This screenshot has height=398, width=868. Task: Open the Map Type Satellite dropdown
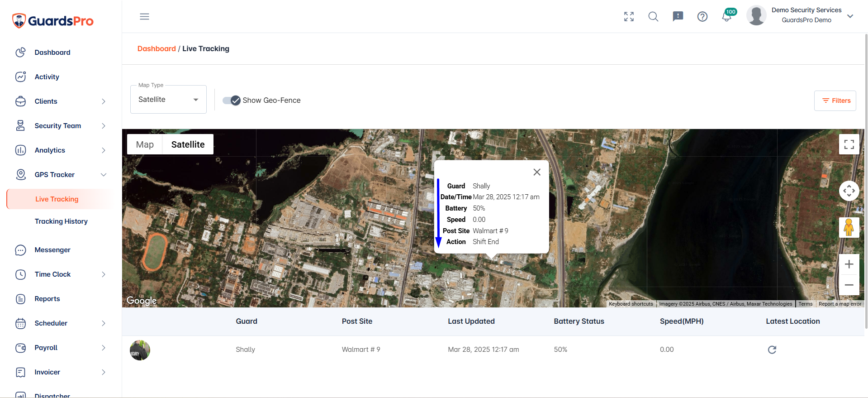[168, 100]
